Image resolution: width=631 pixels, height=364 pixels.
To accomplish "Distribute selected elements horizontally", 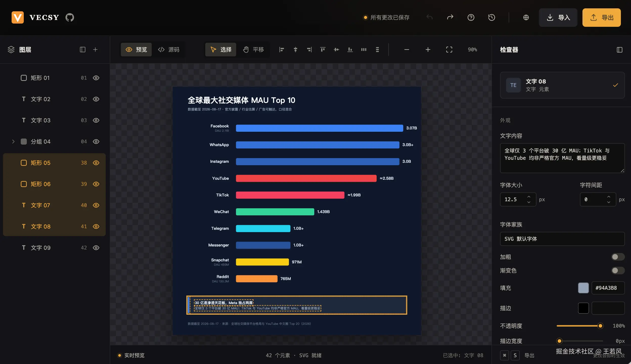I will coord(364,50).
